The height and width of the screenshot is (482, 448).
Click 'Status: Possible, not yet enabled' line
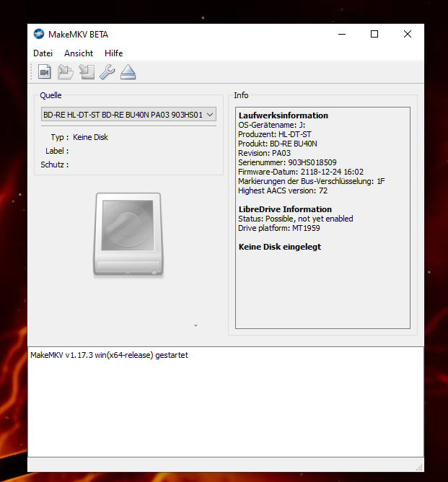click(296, 219)
